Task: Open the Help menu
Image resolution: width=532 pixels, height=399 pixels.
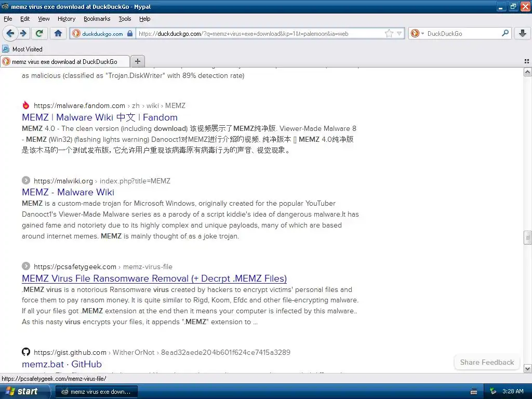Action: tap(144, 19)
